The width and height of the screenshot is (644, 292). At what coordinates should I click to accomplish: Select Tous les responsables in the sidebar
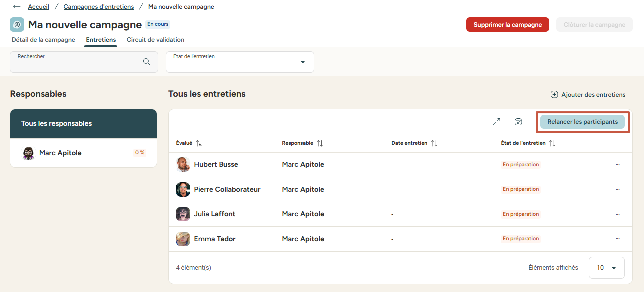click(x=83, y=124)
